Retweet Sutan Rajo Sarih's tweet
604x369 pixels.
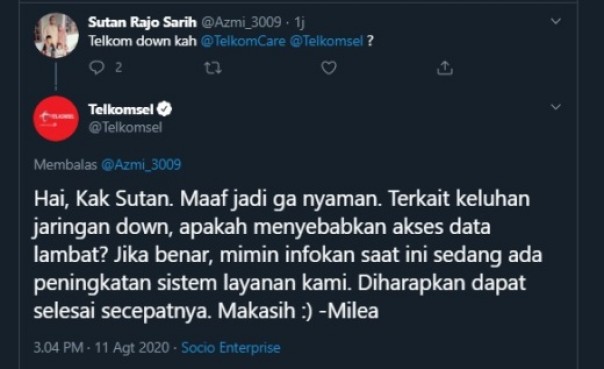212,68
